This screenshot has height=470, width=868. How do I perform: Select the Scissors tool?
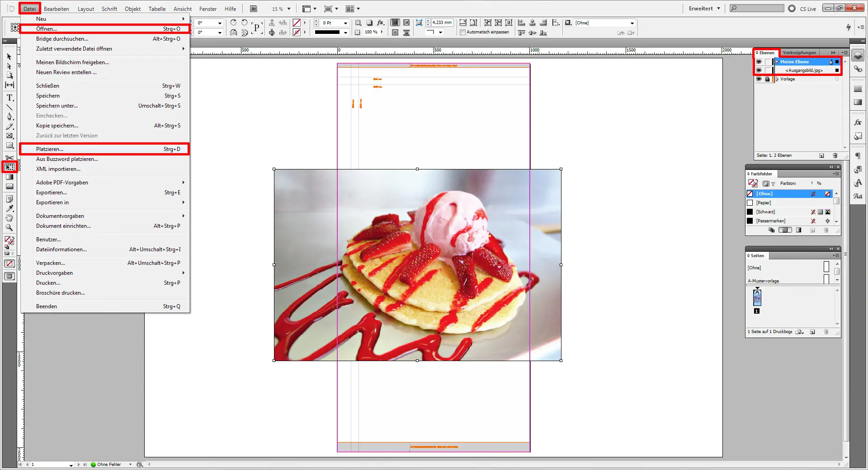coord(9,158)
